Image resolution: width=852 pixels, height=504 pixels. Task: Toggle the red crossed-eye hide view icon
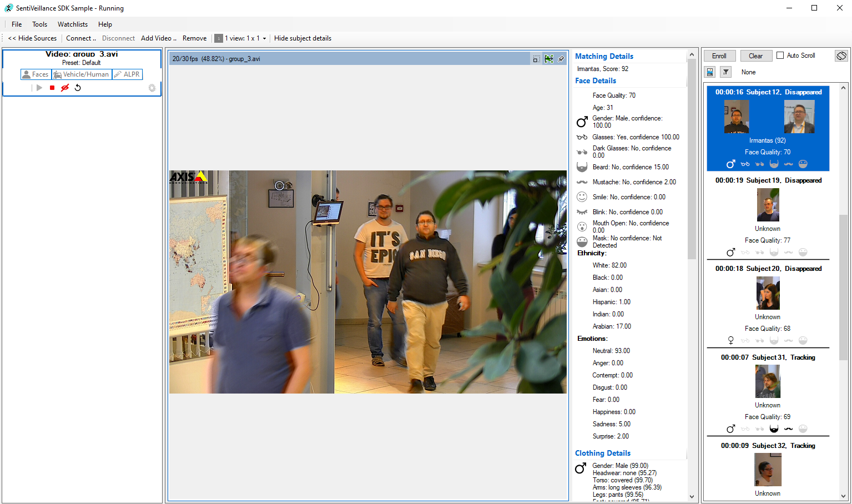click(65, 88)
